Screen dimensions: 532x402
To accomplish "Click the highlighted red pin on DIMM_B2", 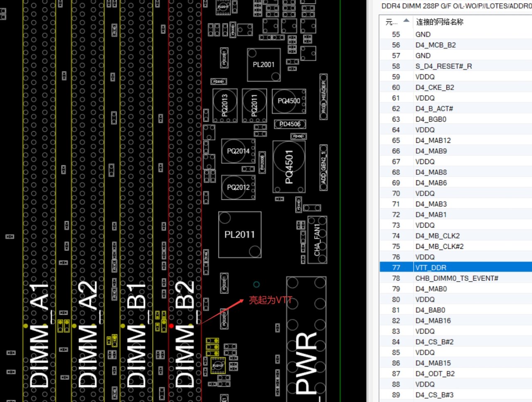I will pos(171,326).
